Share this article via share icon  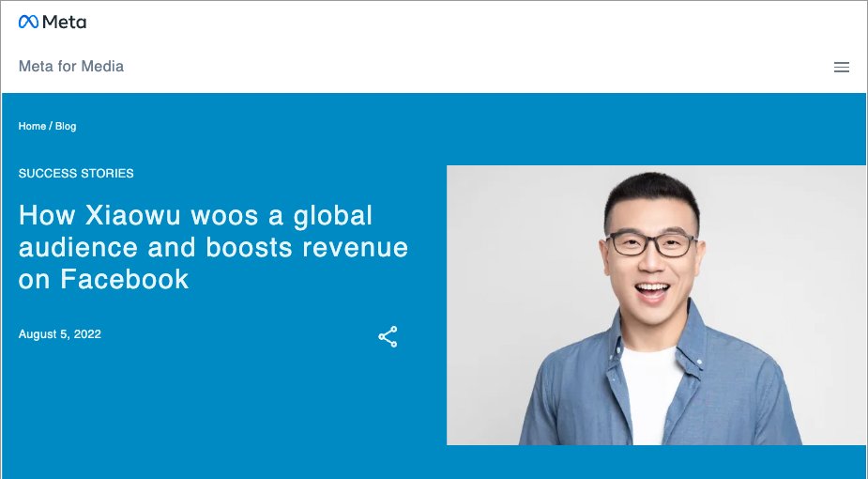point(388,336)
